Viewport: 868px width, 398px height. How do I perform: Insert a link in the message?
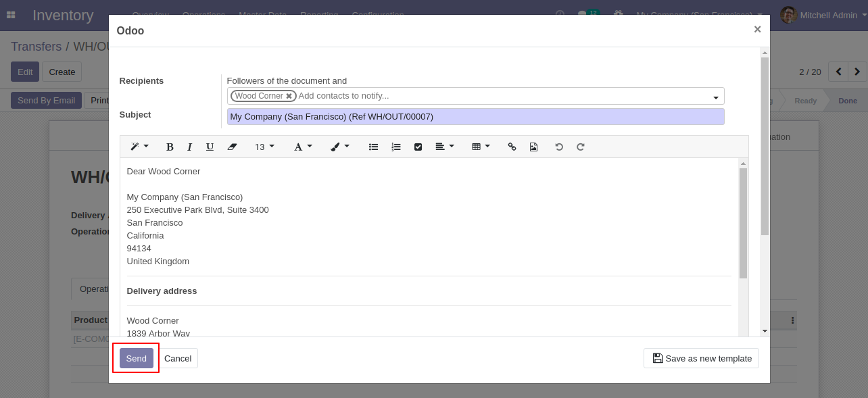512,147
